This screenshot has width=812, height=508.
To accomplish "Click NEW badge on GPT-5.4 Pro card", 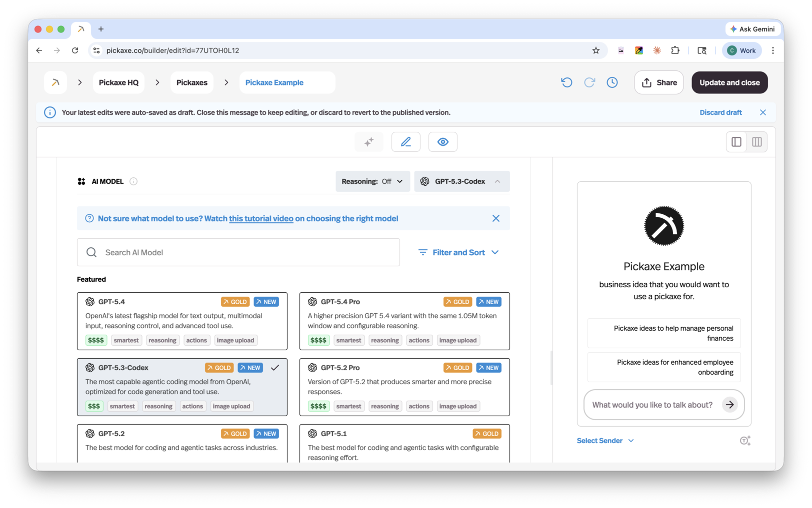I will coord(488,302).
